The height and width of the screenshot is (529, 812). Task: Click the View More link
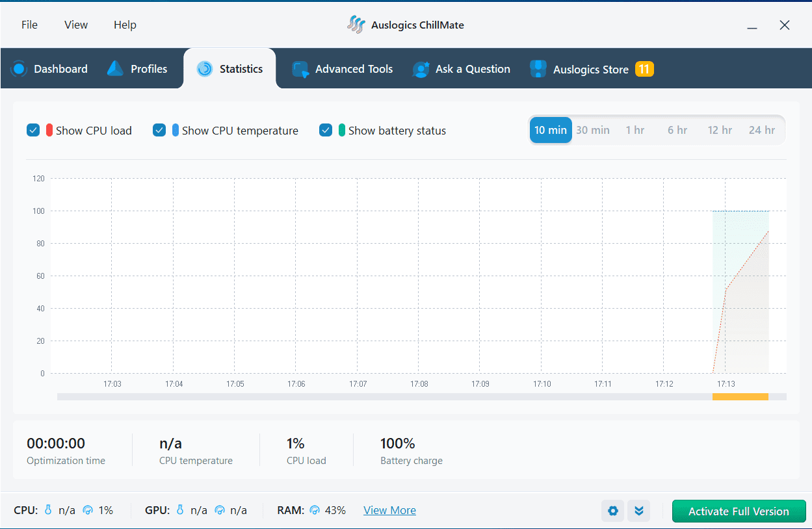(389, 510)
